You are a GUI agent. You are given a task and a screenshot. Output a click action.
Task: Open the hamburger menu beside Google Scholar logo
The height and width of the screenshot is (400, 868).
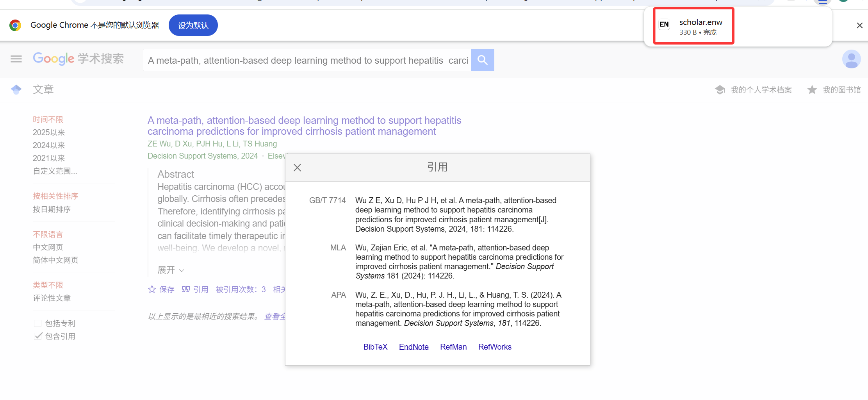[x=16, y=59]
